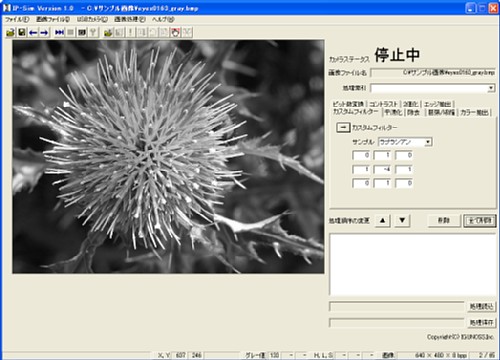Go to next image with right arrow
This screenshot has width=500, height=360.
click(x=44, y=32)
